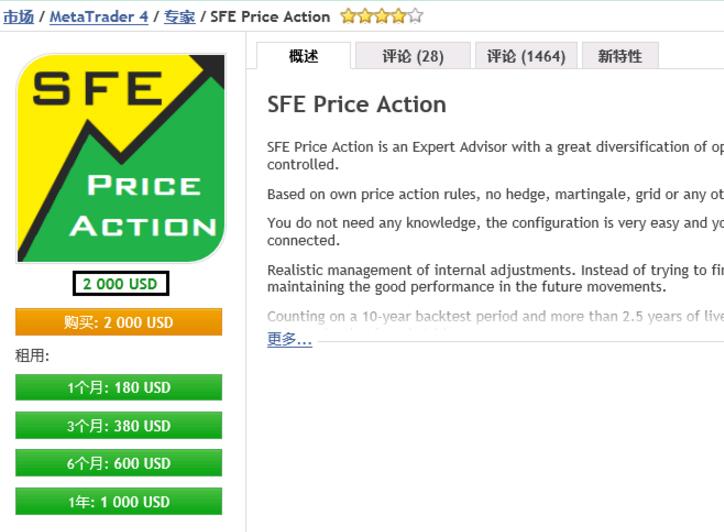Choose the 3个月: 380 USD rental
This screenshot has height=532, width=724.
tap(119, 425)
